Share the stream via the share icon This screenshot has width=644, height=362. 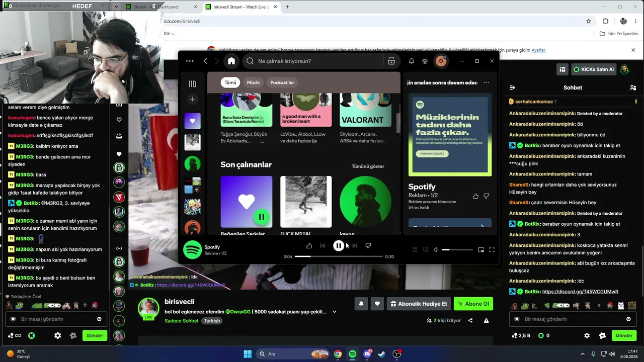(470, 320)
